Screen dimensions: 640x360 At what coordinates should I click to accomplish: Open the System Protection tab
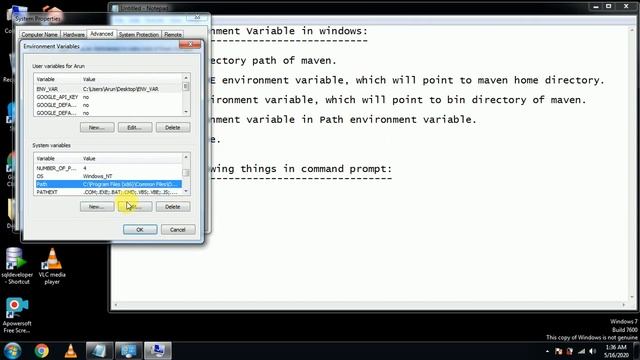(x=139, y=35)
